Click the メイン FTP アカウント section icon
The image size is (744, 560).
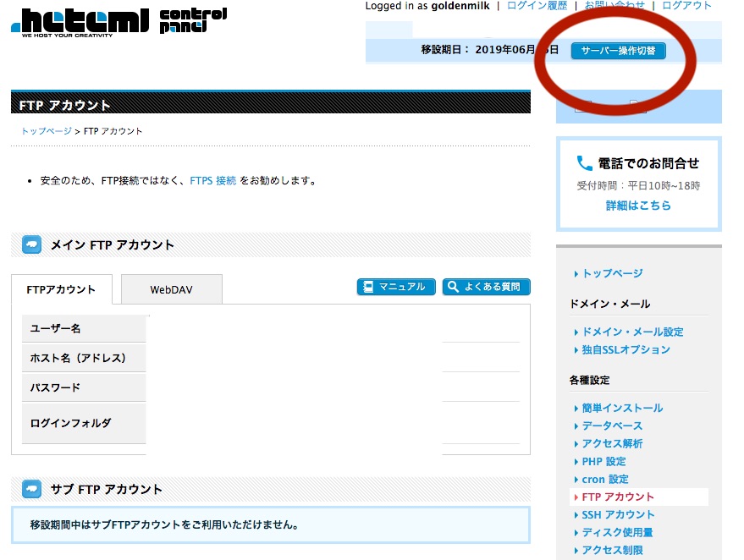[x=32, y=244]
